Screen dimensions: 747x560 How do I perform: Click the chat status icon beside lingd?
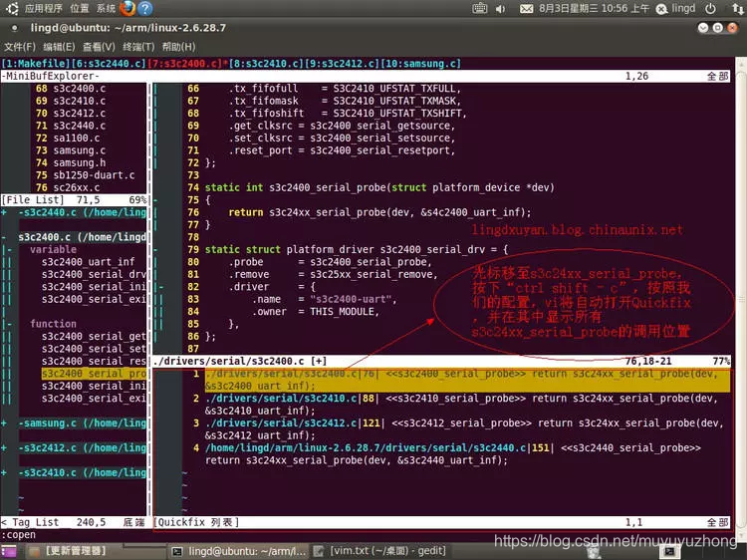661,9
